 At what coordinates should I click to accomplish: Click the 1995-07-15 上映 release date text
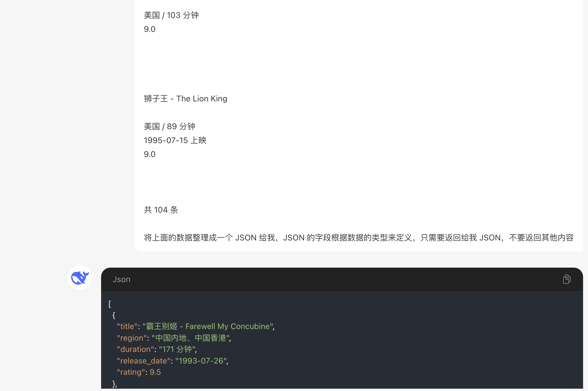175,140
